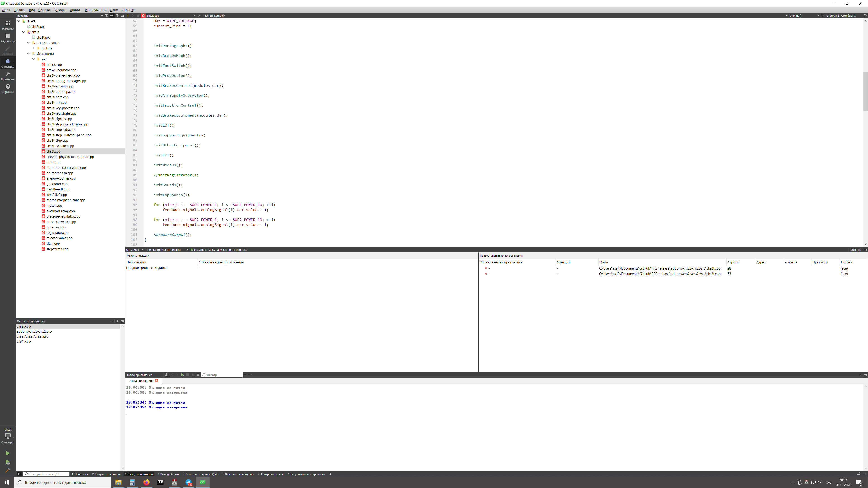Split the editor view at top right
Viewport: 868px width, 488px height.
865,16
